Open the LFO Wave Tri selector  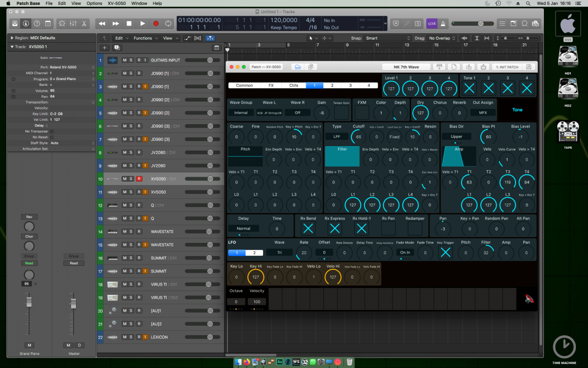(x=279, y=253)
